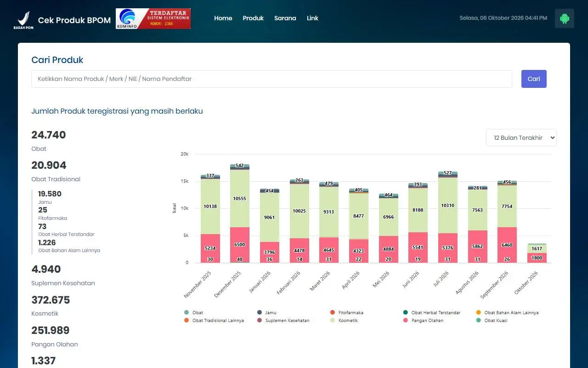588x368 pixels.
Task: Click the 1.226 Obat Bahan Alam Lainnya count
Action: pyautogui.click(x=47, y=242)
